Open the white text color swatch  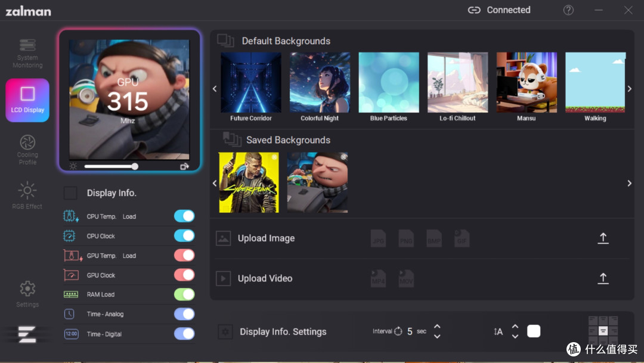(534, 331)
